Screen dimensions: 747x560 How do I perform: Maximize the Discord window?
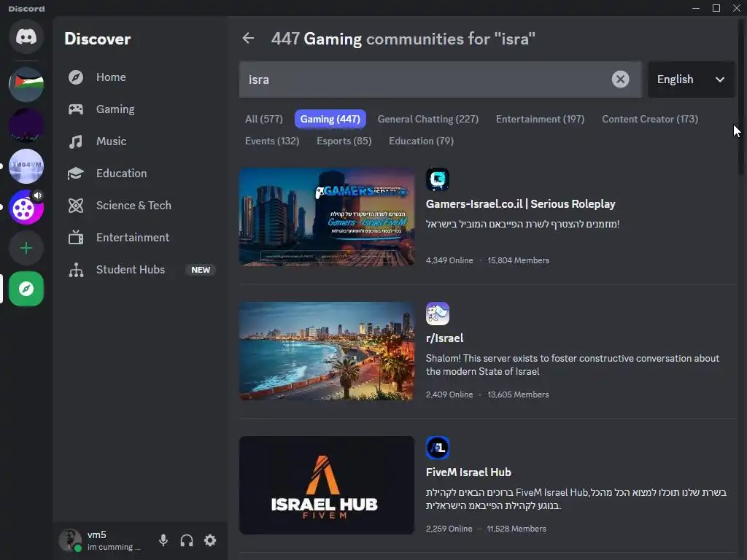[x=716, y=8]
